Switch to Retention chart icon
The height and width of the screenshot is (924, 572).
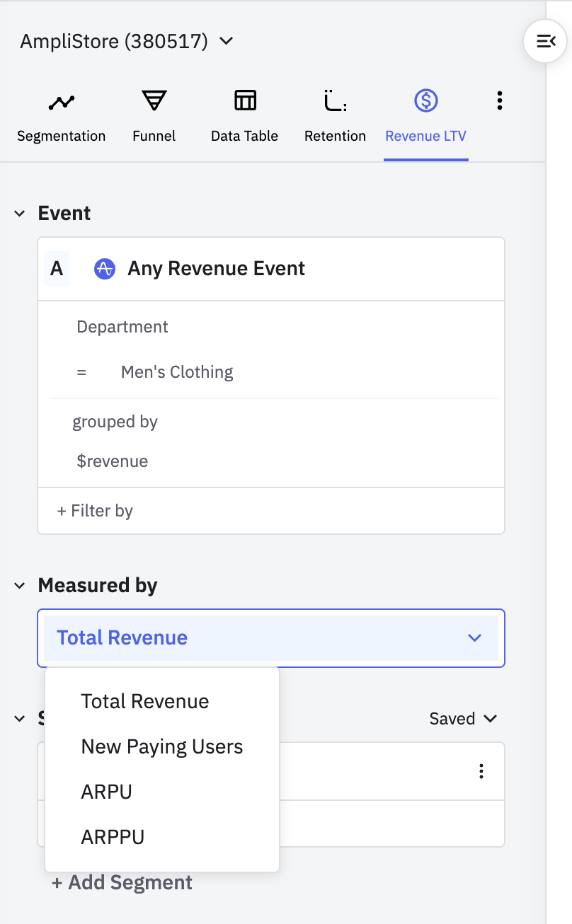pyautogui.click(x=335, y=101)
